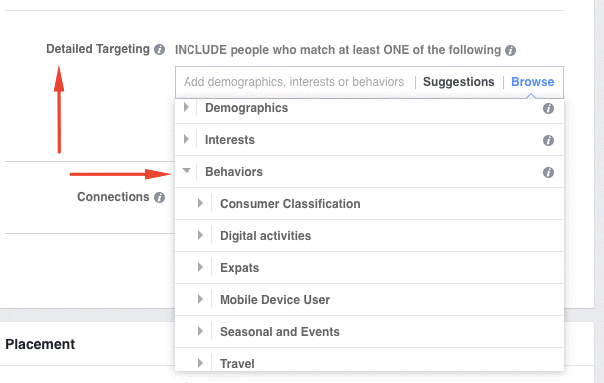Expand the Demographics category arrow
Viewport: 604px width, 383px height.
(186, 107)
